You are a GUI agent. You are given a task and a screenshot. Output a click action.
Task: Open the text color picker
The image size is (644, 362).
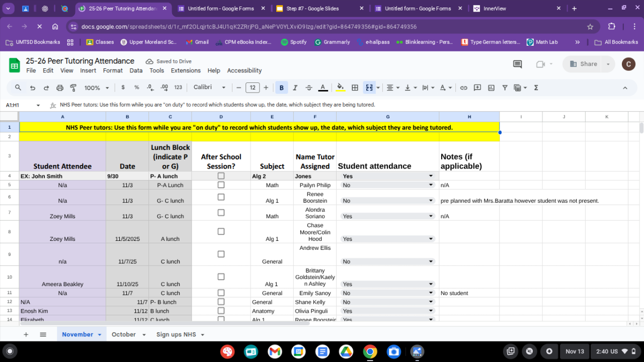point(323,87)
